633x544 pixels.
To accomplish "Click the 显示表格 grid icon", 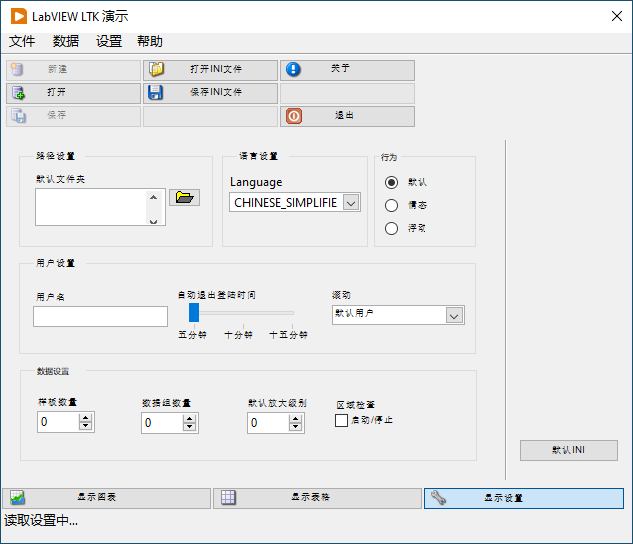I will click(x=228, y=498).
